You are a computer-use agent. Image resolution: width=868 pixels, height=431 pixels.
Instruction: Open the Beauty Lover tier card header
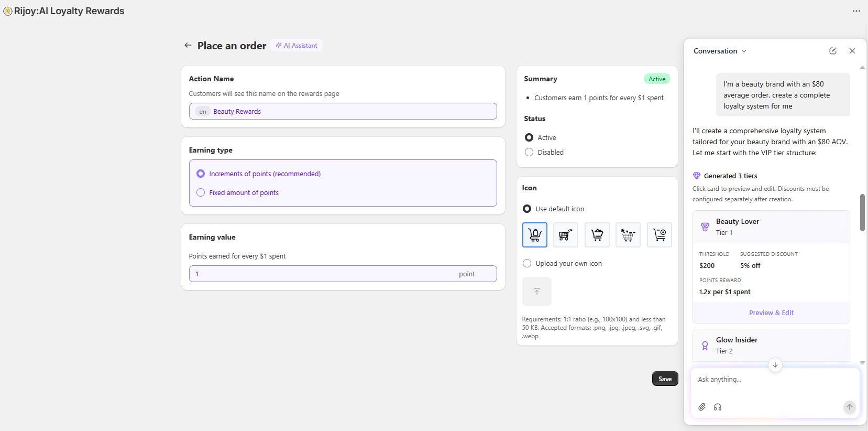pos(771,227)
